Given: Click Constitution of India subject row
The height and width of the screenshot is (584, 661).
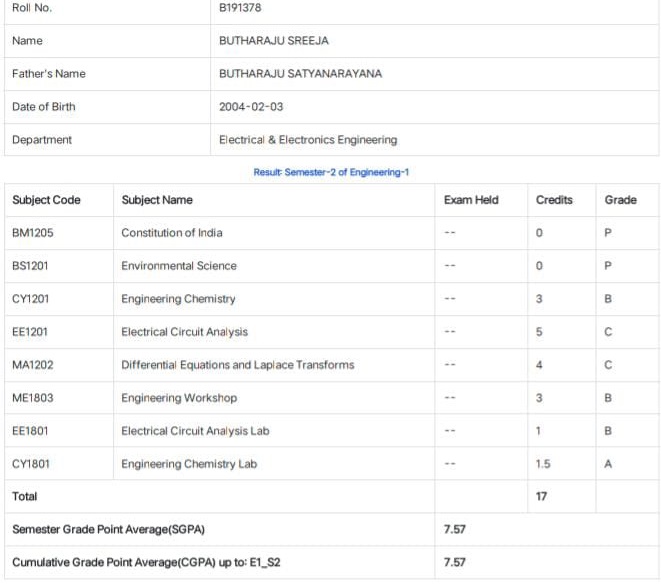Looking at the screenshot, I should [332, 233].
